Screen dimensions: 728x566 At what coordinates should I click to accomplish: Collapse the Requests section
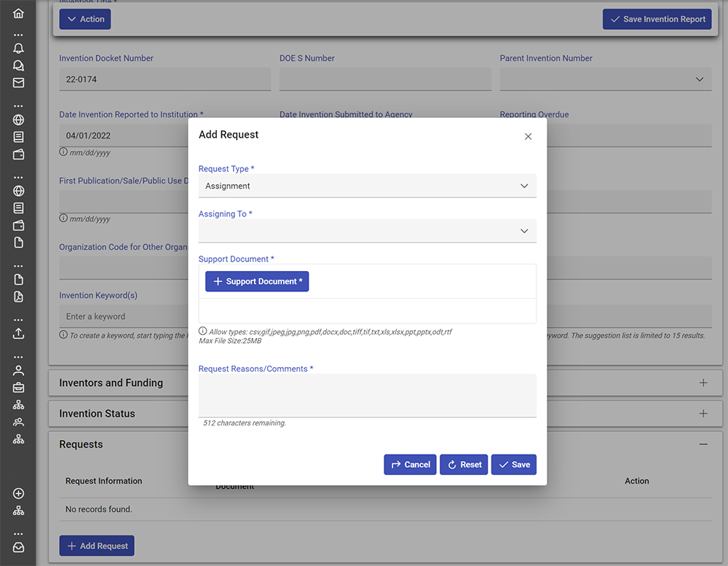tap(703, 444)
